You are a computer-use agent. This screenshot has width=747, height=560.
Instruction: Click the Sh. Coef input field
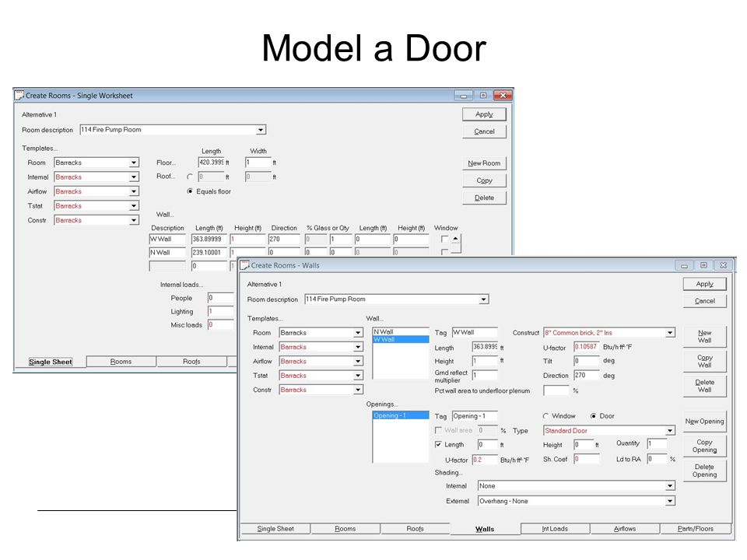click(586, 460)
